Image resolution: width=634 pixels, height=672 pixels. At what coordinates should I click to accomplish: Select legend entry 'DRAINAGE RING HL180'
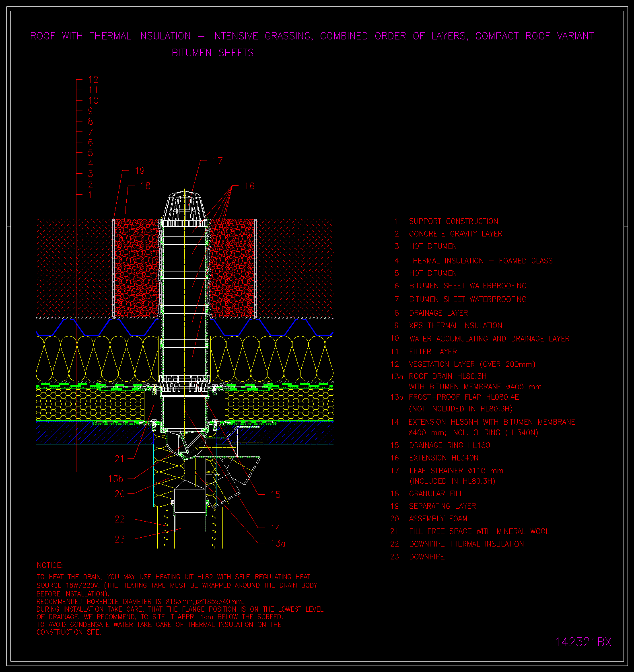[x=449, y=446]
